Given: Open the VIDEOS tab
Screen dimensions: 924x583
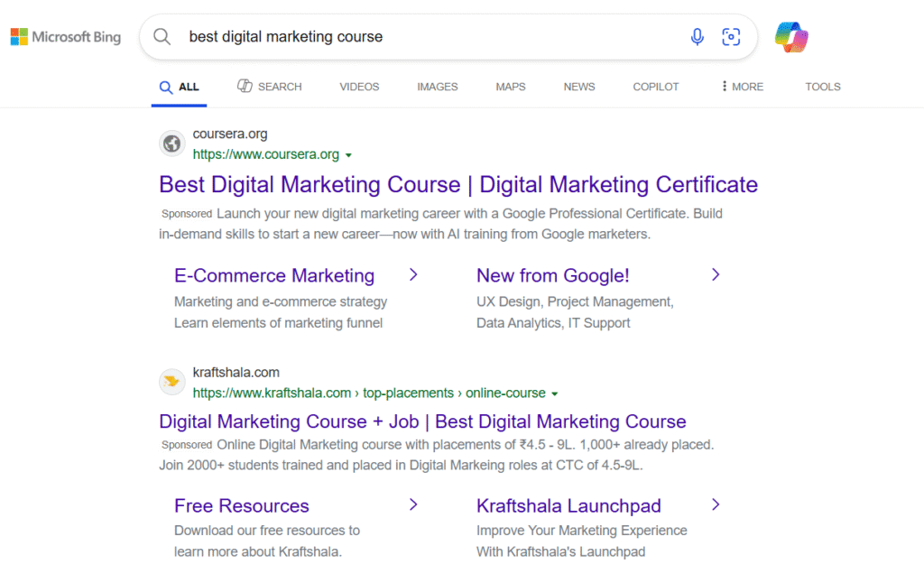Looking at the screenshot, I should pos(359,87).
